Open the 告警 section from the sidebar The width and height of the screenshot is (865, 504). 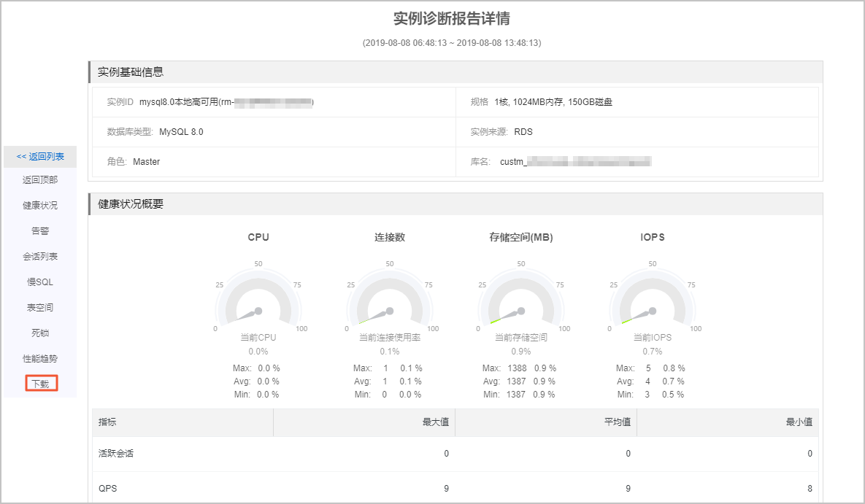(x=40, y=230)
